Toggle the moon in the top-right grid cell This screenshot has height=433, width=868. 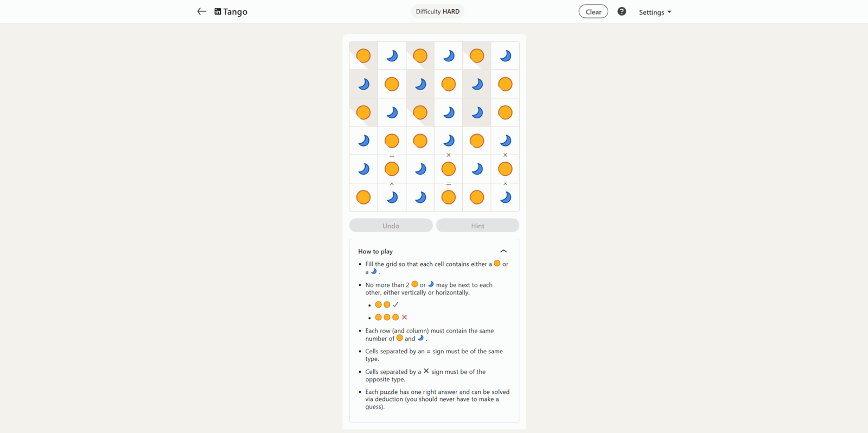click(505, 55)
